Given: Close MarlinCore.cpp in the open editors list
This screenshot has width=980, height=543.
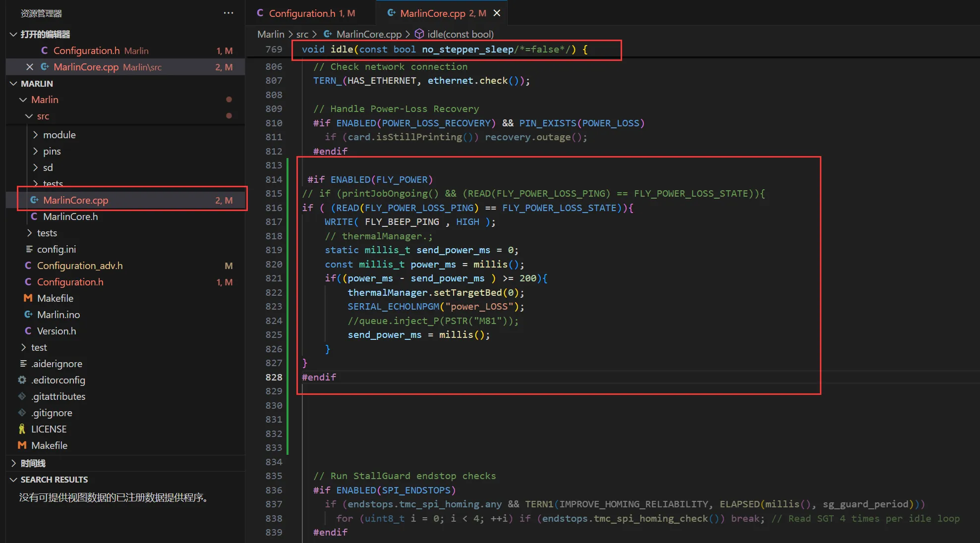Looking at the screenshot, I should click(x=30, y=67).
